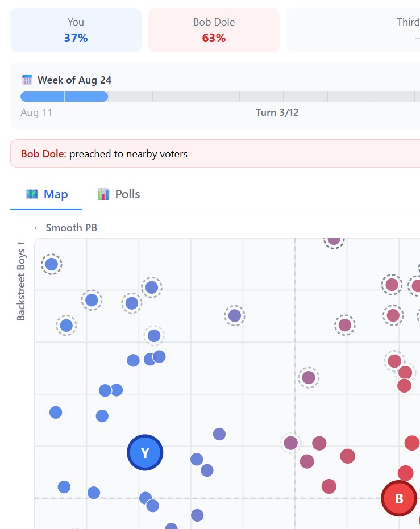
Task: Click the dashed-ring blue voter in map's top-left corner
Action: (x=52, y=264)
